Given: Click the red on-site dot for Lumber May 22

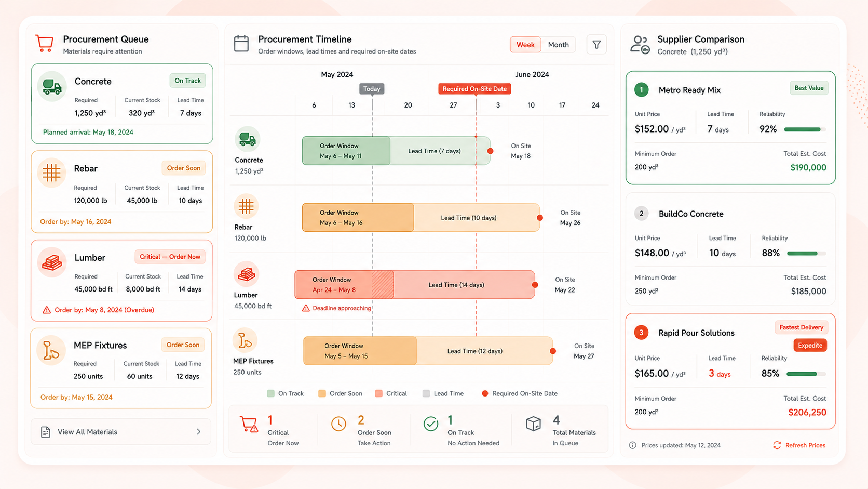Looking at the screenshot, I should (x=535, y=285).
